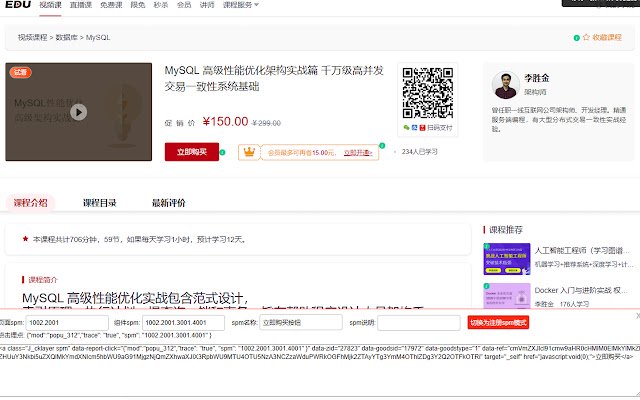Click the 234人已学习 count
Viewport: 640px width, 400px height.
click(x=420, y=151)
